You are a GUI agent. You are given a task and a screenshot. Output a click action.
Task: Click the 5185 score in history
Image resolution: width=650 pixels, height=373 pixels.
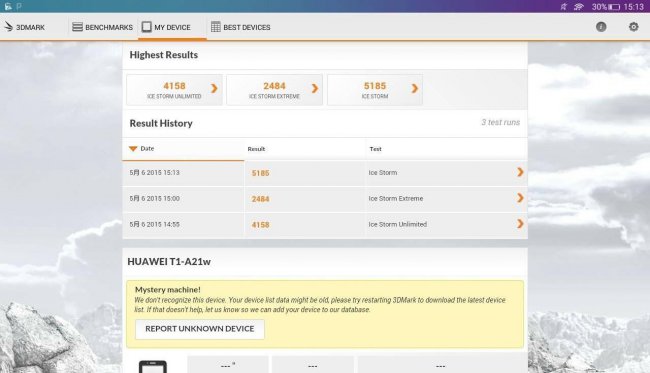coord(260,173)
